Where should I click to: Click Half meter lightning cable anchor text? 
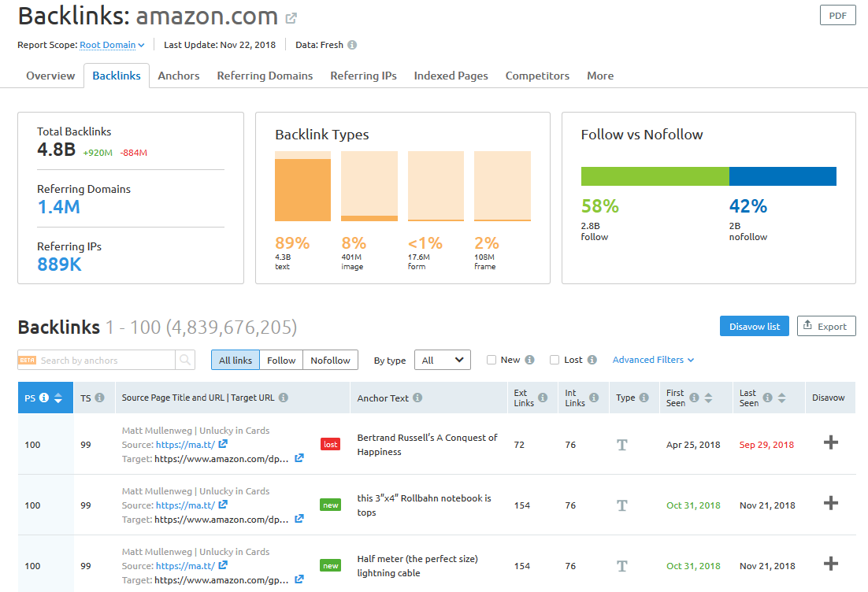417,566
